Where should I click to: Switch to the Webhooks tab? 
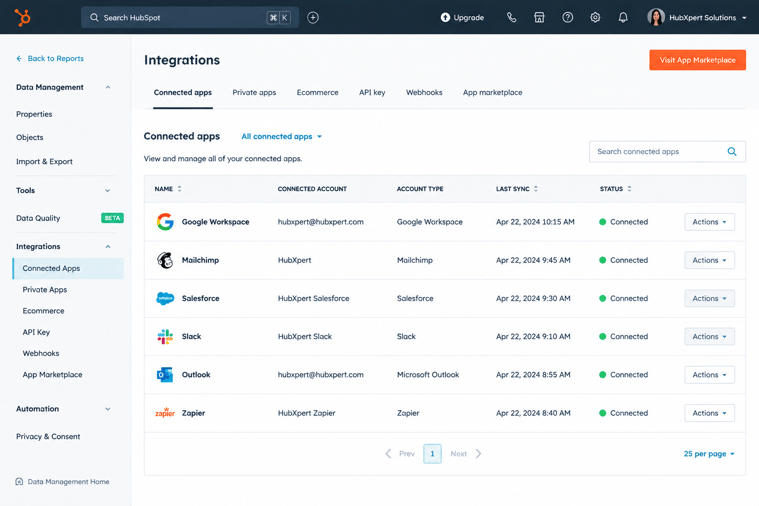click(x=424, y=92)
